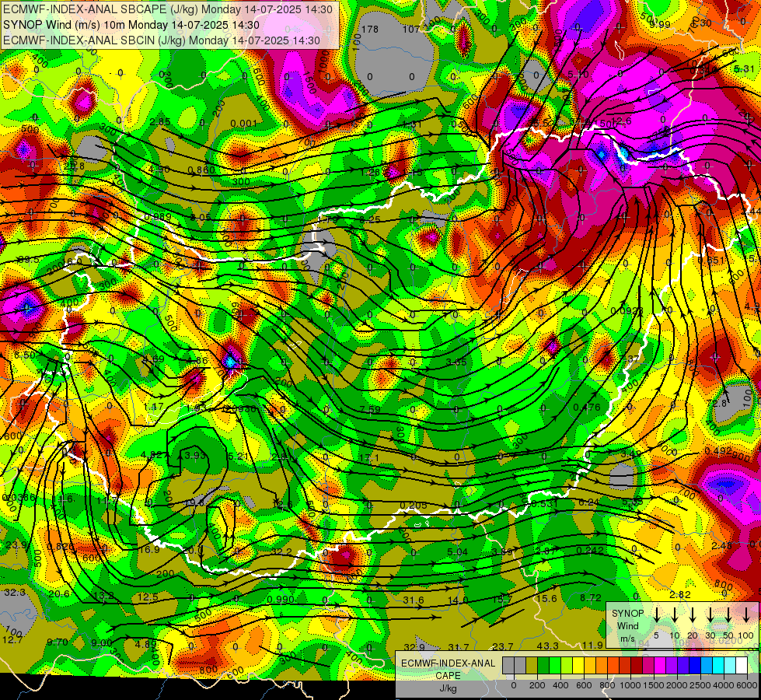Click the 3.65 value on the map
761x700 pixels.
[x=456, y=362]
